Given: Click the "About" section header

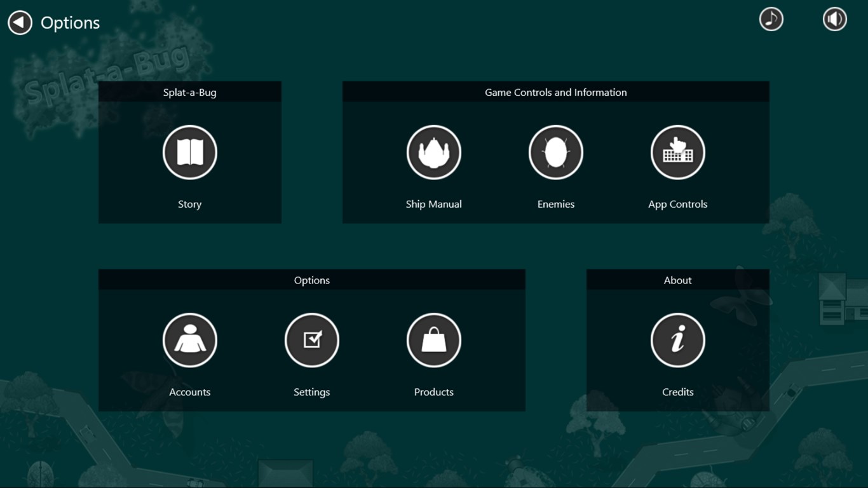Looking at the screenshot, I should [678, 280].
